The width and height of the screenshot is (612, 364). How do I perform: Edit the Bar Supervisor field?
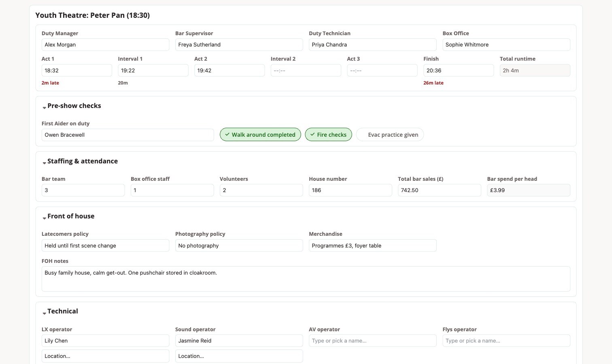(x=239, y=44)
